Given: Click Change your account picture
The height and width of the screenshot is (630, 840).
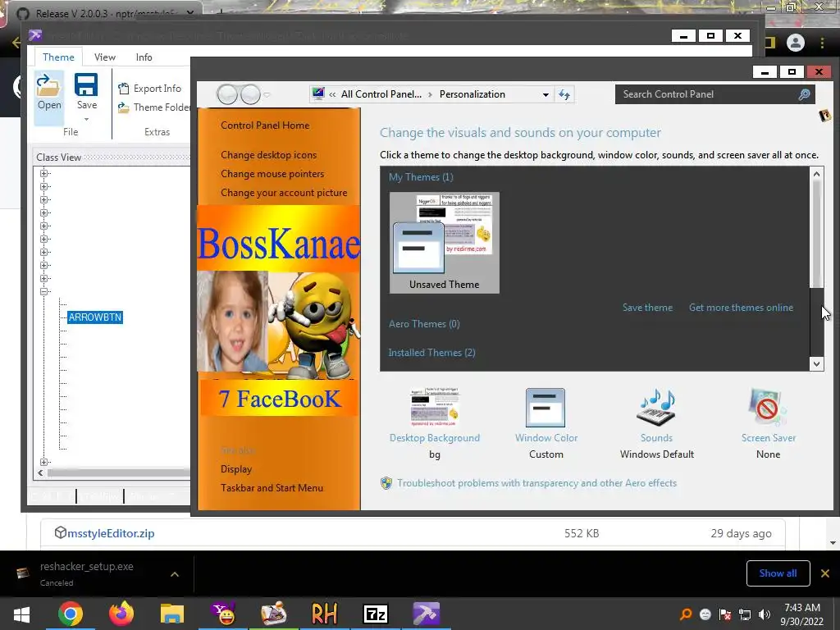Looking at the screenshot, I should [x=283, y=192].
